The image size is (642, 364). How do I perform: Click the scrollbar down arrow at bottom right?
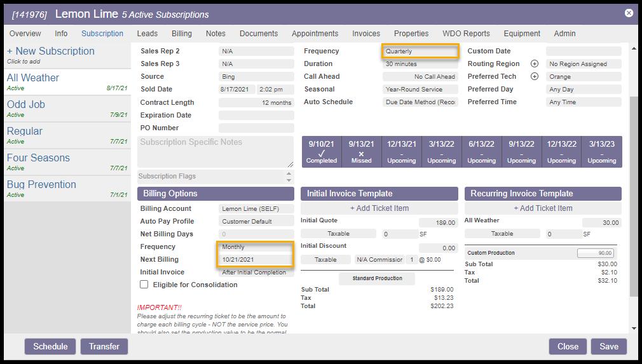tap(633, 328)
